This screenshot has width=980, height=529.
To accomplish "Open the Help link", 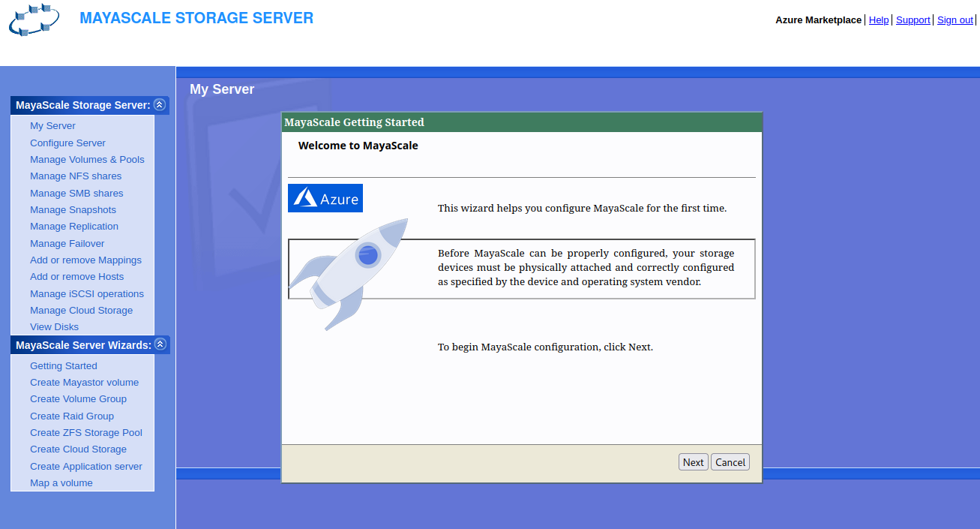I will [x=878, y=20].
